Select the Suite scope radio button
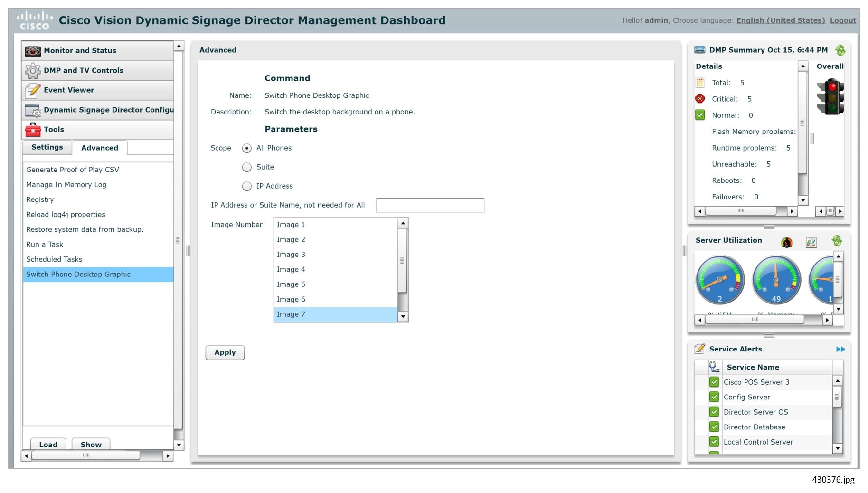The height and width of the screenshot is (493, 868). (246, 167)
